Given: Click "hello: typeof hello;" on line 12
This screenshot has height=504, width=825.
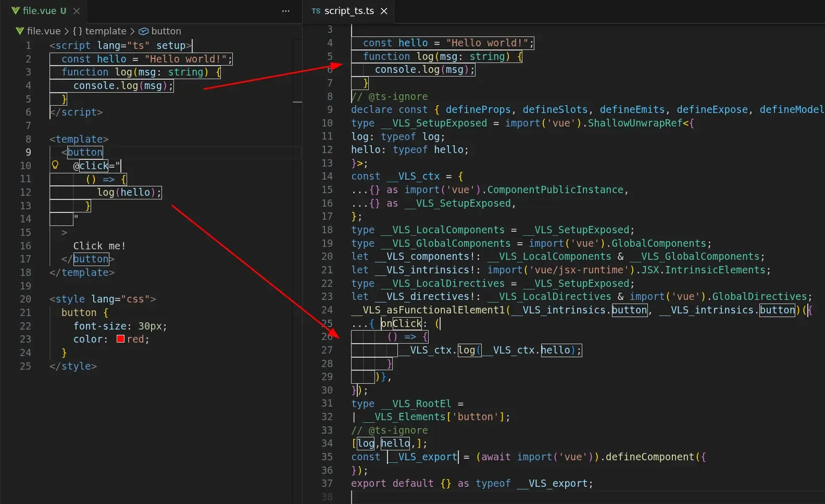Looking at the screenshot, I should (410, 149).
